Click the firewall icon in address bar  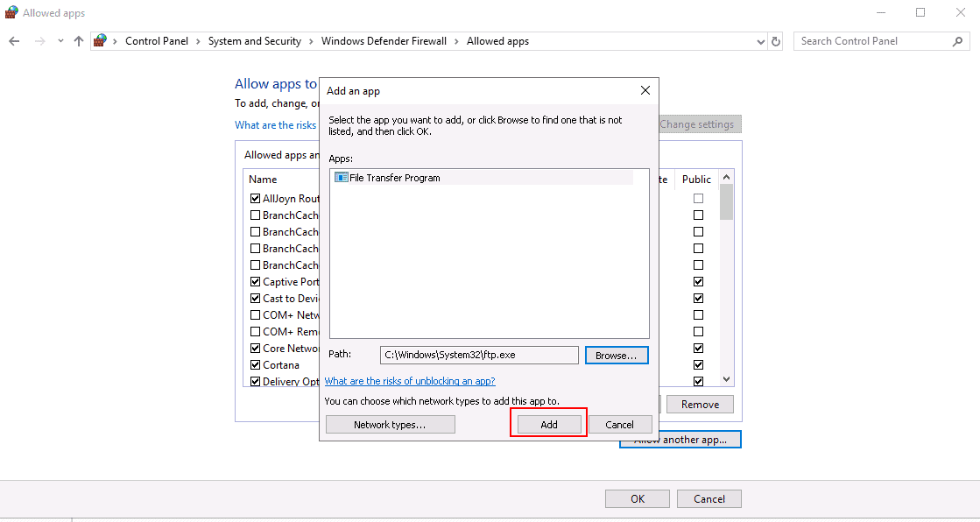pos(100,40)
